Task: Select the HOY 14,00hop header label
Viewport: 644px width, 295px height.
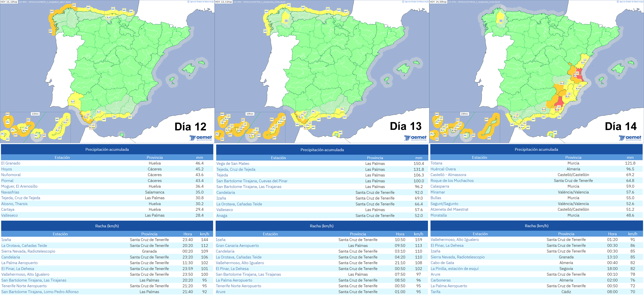Action: pos(439,2)
